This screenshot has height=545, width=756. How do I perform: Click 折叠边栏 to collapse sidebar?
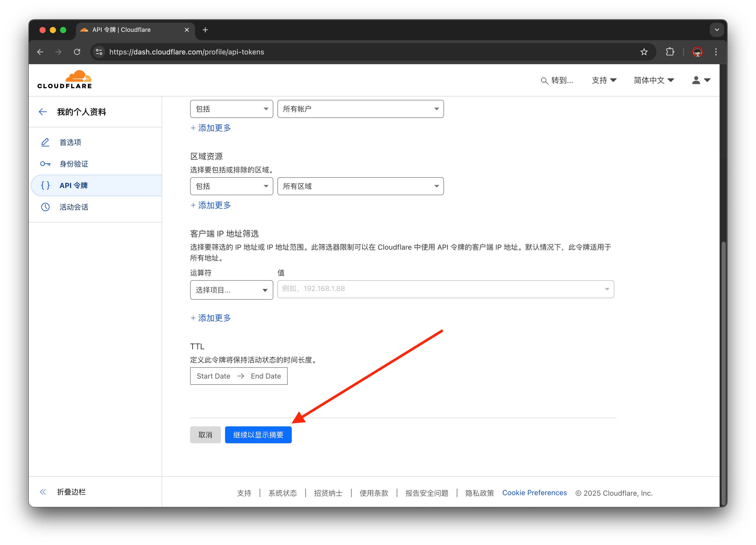[71, 492]
